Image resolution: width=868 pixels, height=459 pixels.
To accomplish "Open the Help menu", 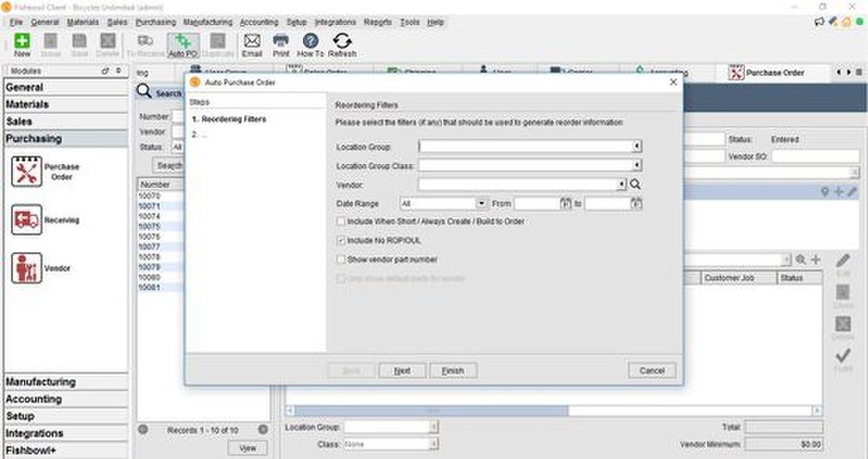I will 436,23.
